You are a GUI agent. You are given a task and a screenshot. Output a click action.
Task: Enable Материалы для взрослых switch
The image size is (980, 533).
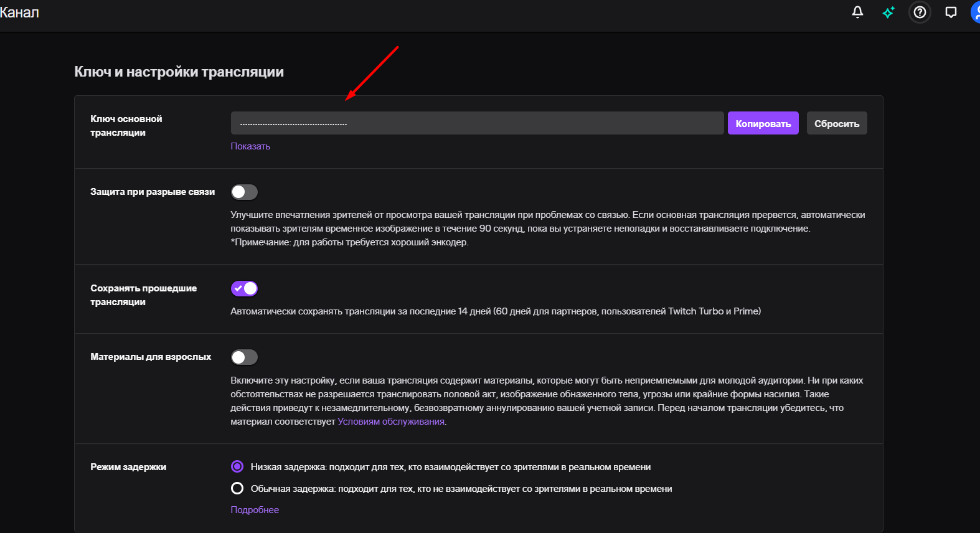(x=244, y=357)
